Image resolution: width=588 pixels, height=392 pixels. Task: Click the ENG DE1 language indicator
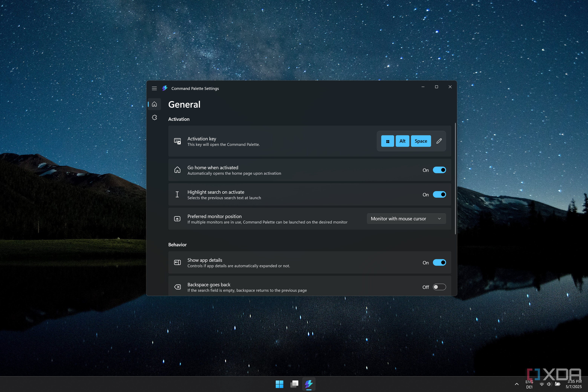529,384
